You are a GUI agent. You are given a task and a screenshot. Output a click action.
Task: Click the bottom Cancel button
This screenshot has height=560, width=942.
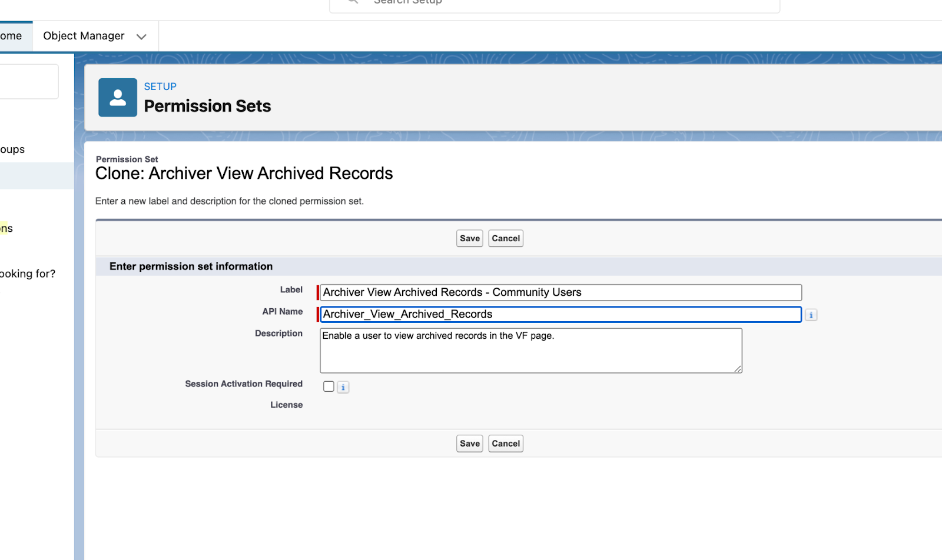[505, 443]
